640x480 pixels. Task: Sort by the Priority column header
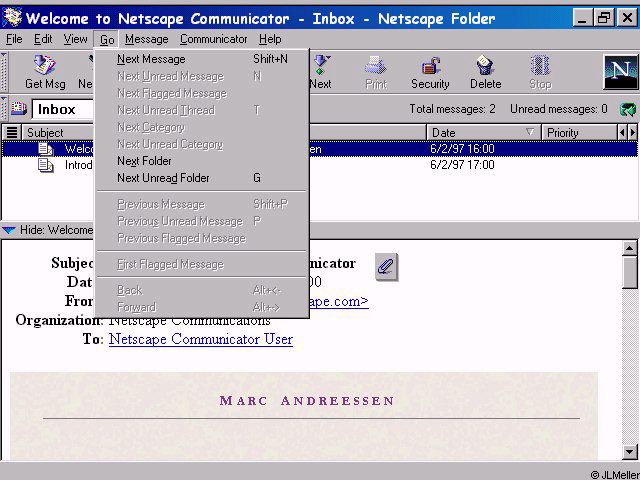coord(580,132)
